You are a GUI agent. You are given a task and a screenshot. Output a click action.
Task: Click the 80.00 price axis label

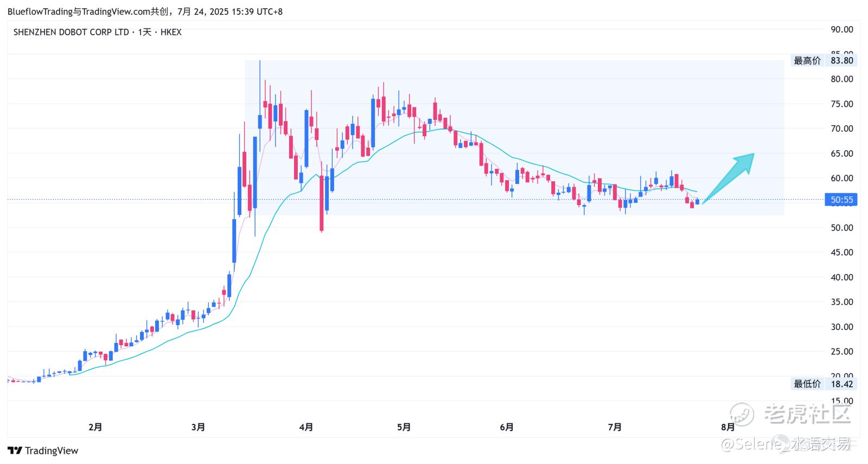(x=842, y=79)
